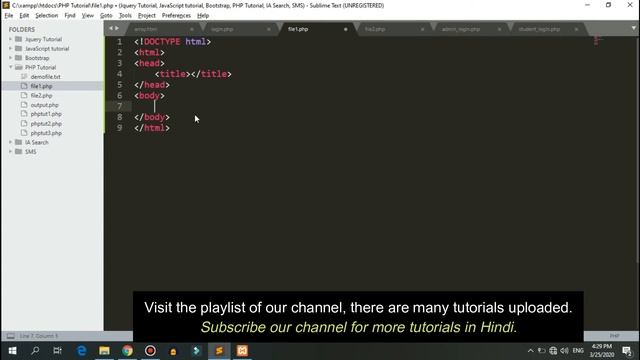Screen dimensions: 640x360
Task: Click the unsaved dot on file1.php tab
Action: (346, 29)
